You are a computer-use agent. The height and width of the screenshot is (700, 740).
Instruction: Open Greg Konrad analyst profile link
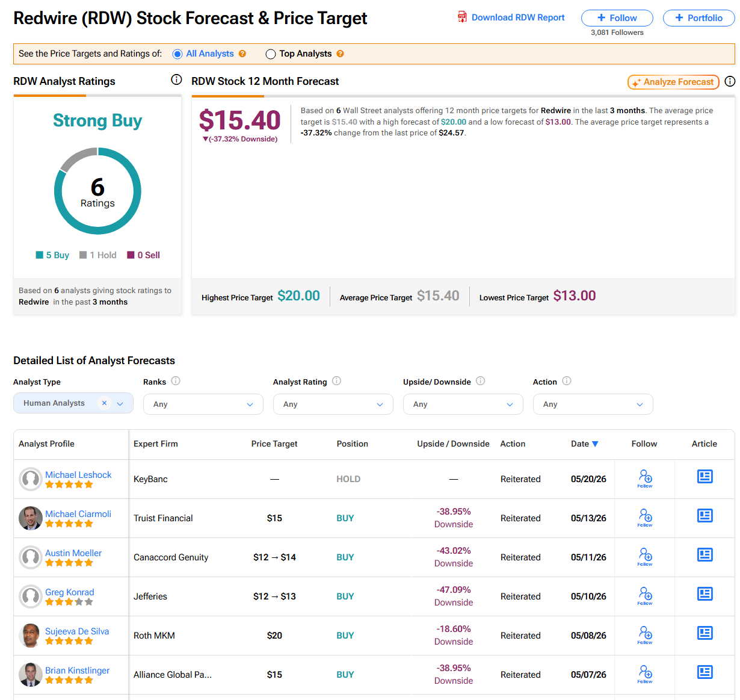tap(70, 592)
